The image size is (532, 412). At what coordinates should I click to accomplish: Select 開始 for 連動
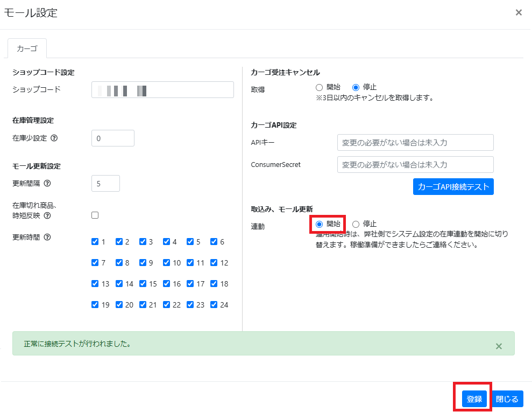click(x=319, y=224)
